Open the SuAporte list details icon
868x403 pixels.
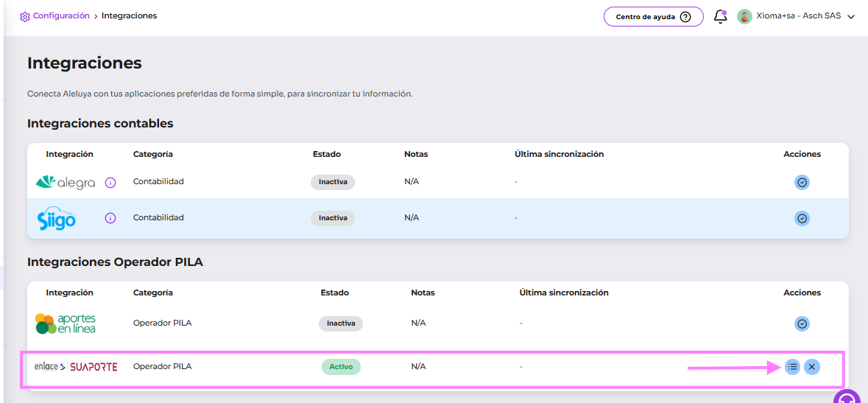click(x=792, y=366)
